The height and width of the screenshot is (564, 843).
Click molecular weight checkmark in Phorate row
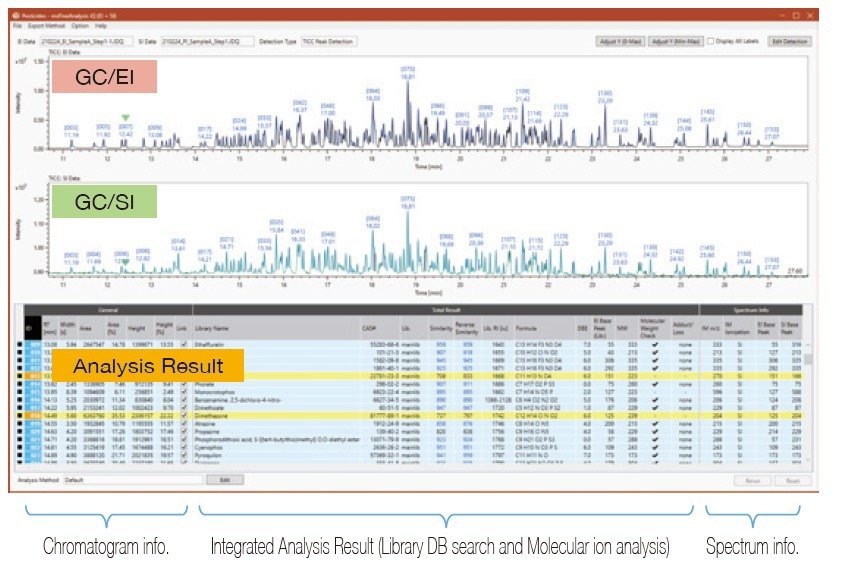pos(654,384)
